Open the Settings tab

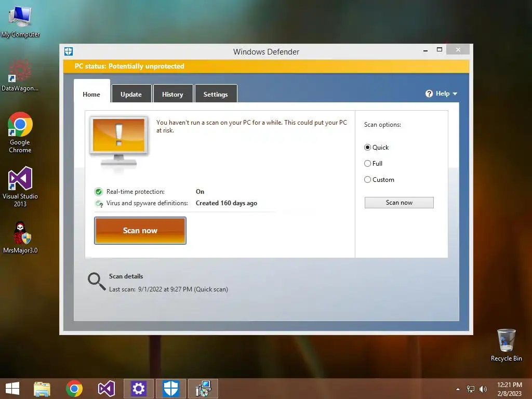click(x=216, y=94)
